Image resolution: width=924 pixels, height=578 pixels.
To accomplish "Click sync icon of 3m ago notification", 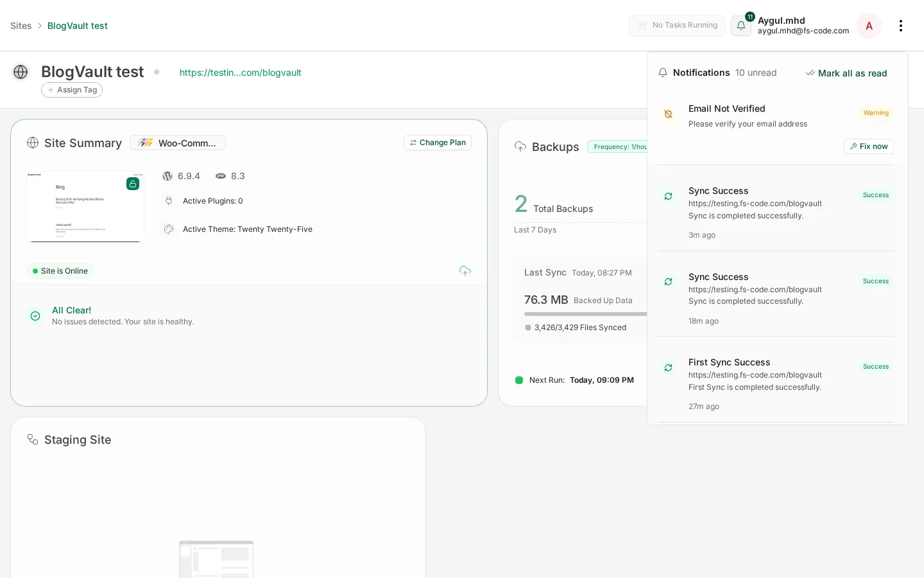I will [668, 196].
